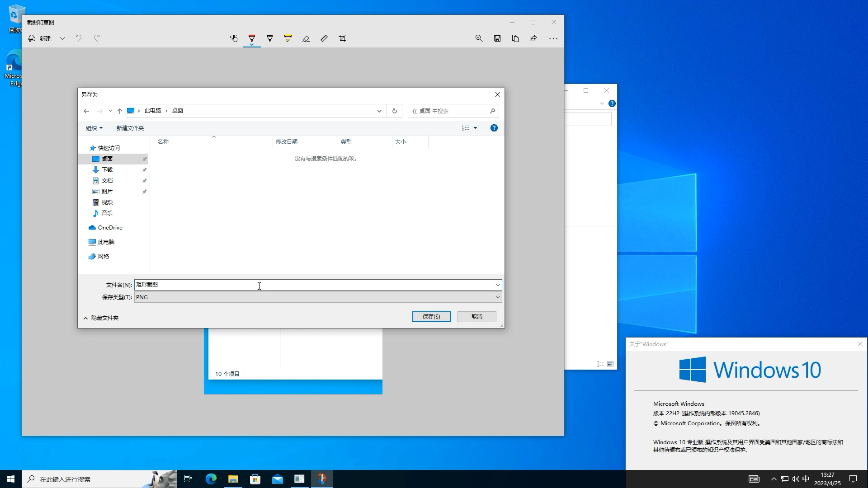Screen dimensions: 868x488
Task: Open the See more ellipsis menu
Action: coord(553,38)
